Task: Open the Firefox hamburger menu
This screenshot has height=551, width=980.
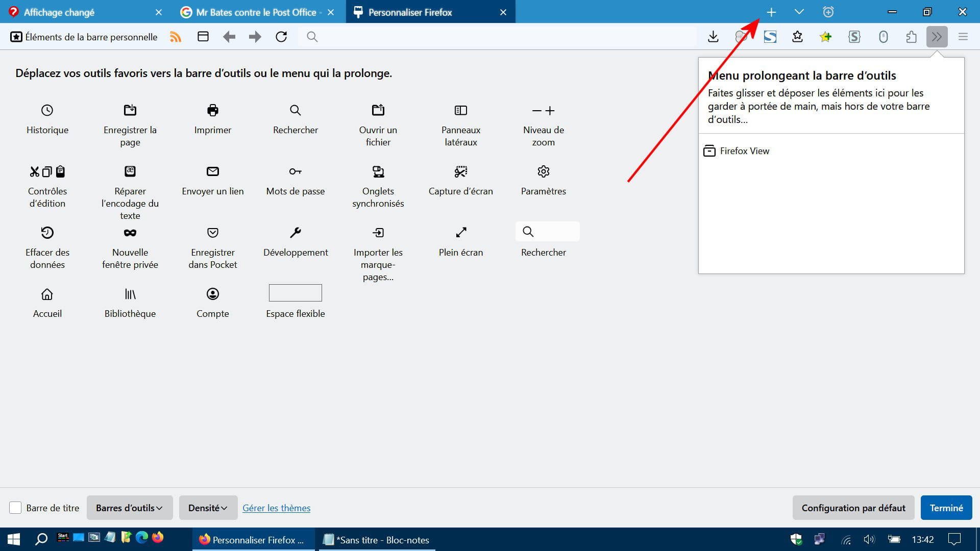Action: [x=963, y=37]
